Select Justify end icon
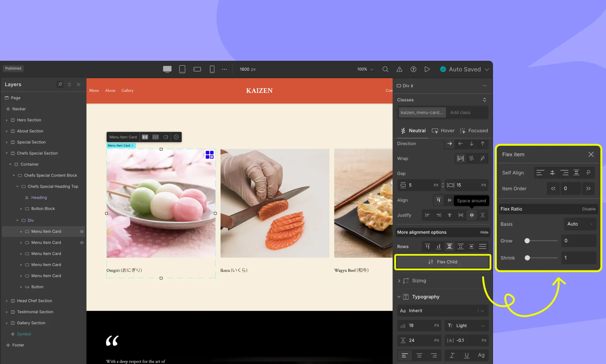 tap(438, 215)
